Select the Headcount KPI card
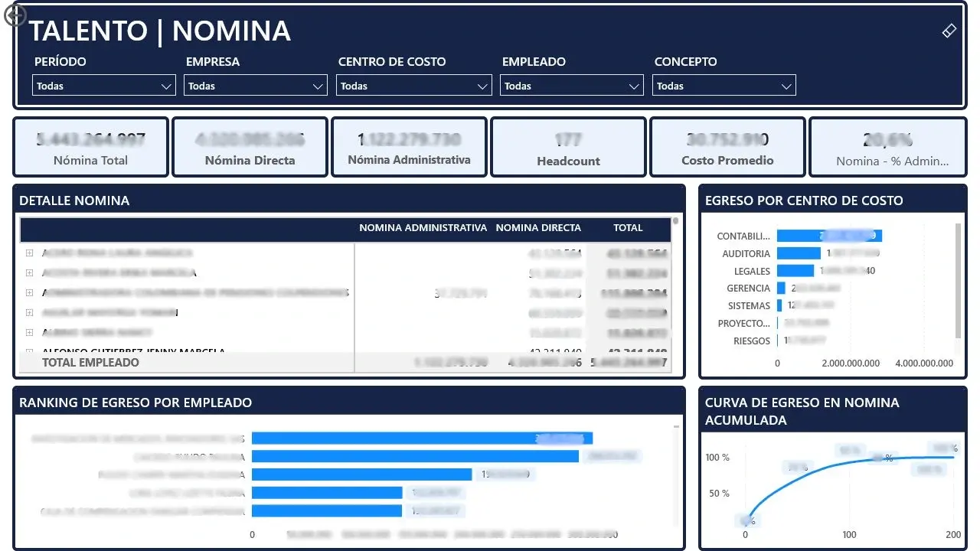 (568, 147)
